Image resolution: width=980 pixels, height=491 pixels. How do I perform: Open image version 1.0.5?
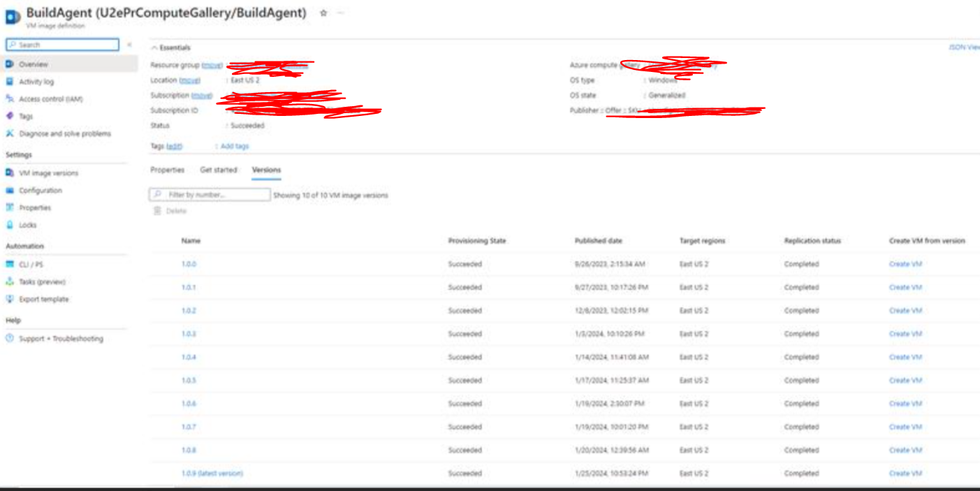pyautogui.click(x=189, y=381)
